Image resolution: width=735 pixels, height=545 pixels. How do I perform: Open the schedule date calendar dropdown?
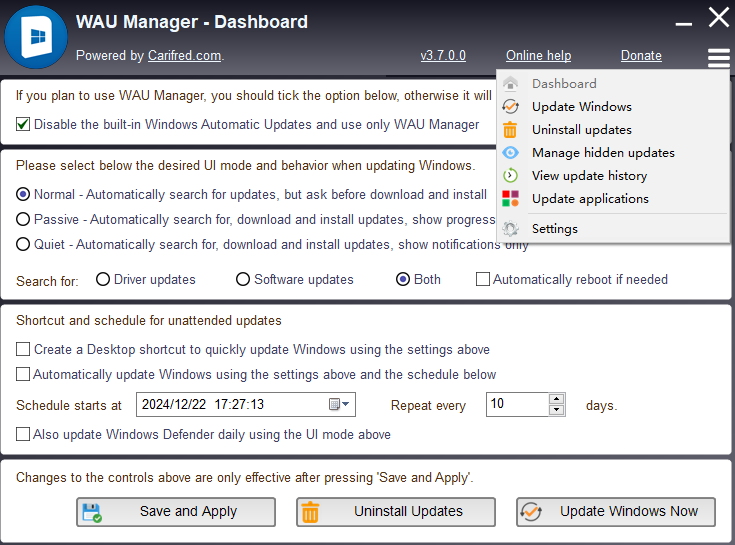pos(339,404)
